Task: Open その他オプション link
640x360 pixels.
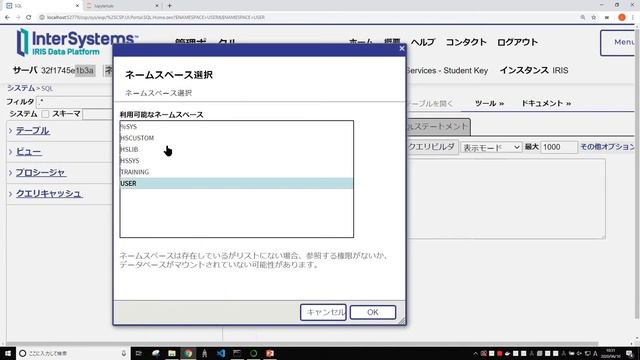Action: [x=607, y=147]
